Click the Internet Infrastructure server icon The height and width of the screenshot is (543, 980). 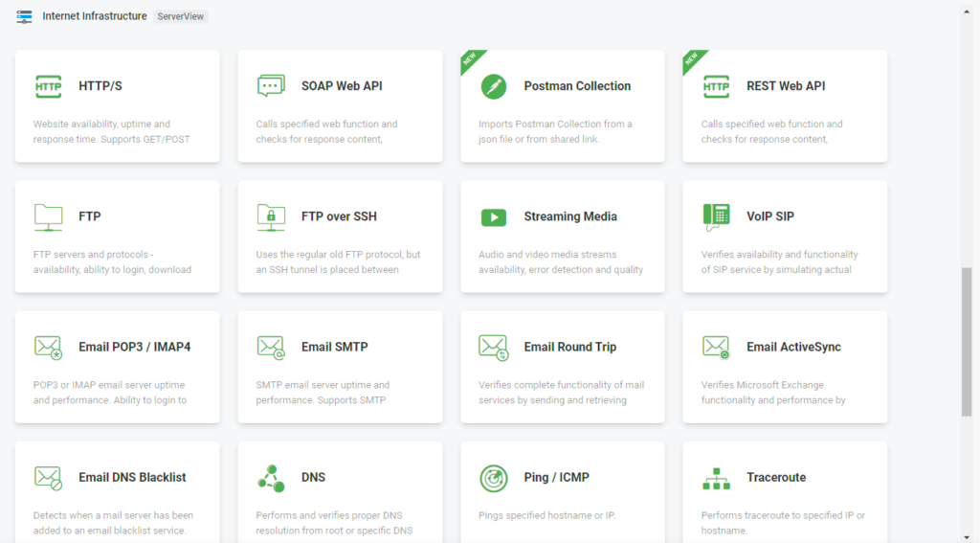pyautogui.click(x=24, y=17)
